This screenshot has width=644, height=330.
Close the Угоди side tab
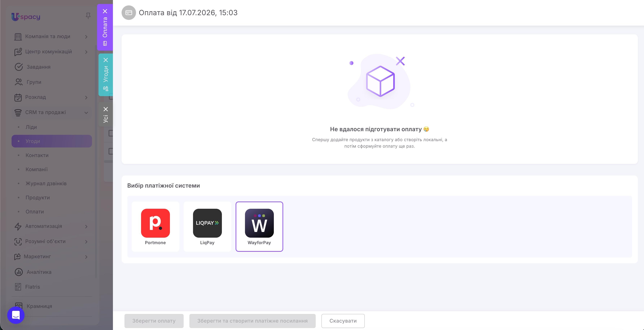tap(106, 60)
